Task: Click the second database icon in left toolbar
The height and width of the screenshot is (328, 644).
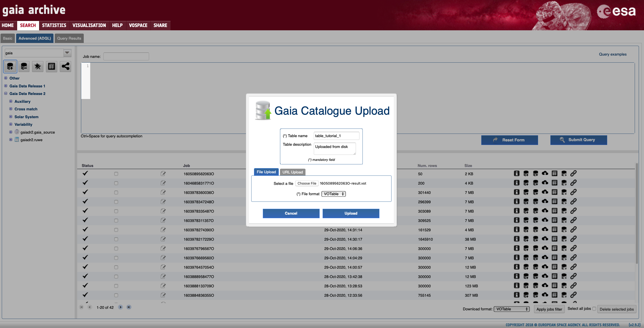Action: [x=24, y=67]
